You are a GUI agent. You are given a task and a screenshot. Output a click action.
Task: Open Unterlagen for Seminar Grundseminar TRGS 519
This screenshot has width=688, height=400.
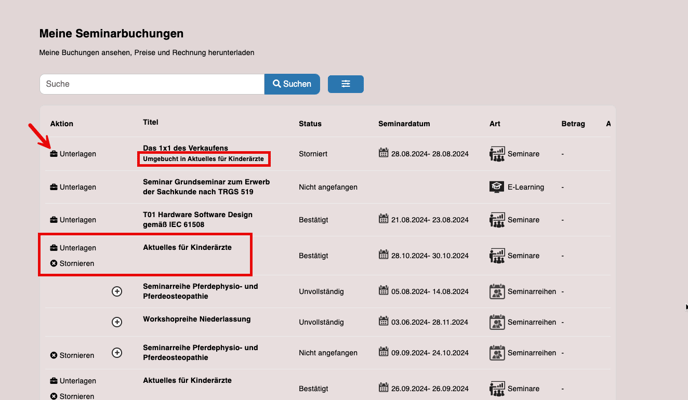coord(73,187)
